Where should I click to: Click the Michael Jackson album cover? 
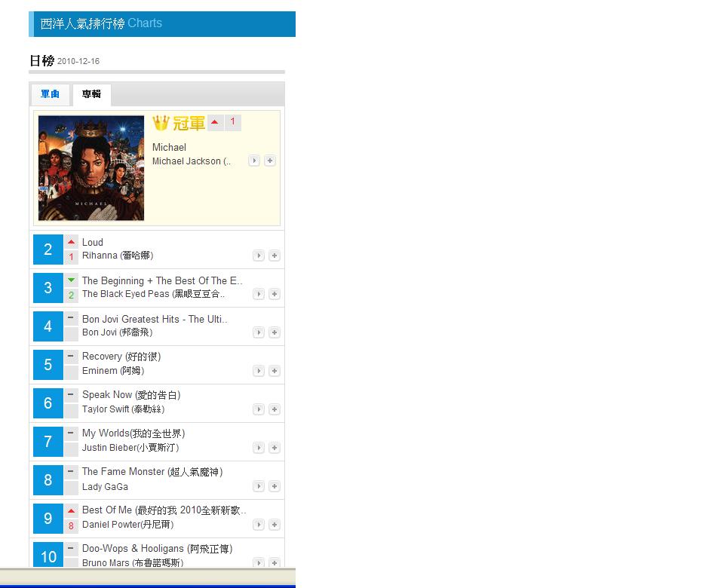tap(90, 167)
